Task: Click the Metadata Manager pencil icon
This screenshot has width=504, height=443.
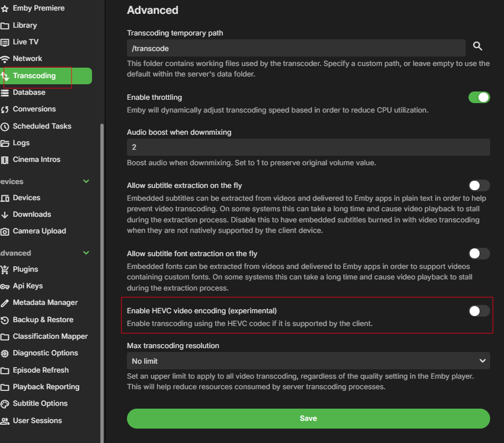Action: [5, 303]
